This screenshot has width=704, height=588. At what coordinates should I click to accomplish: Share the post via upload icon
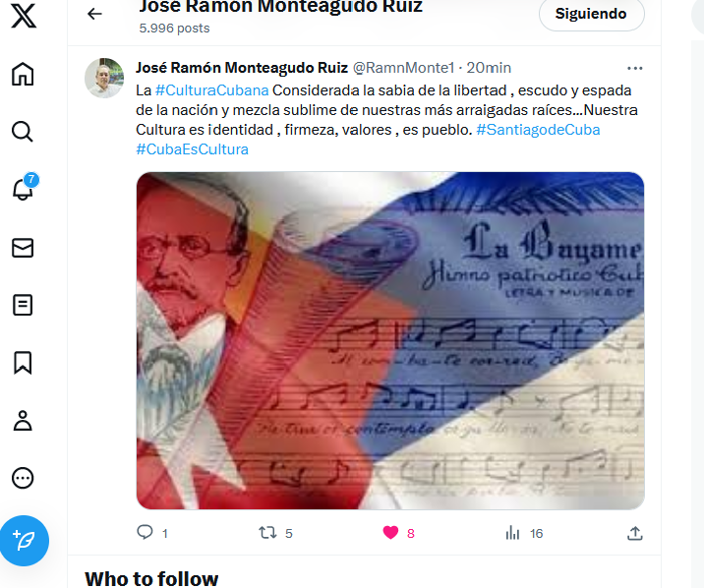pyautogui.click(x=635, y=533)
